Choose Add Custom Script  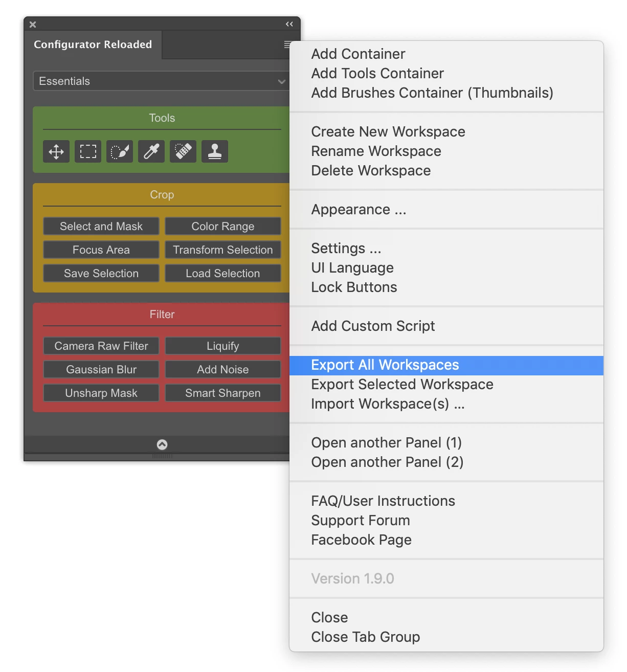point(446,326)
